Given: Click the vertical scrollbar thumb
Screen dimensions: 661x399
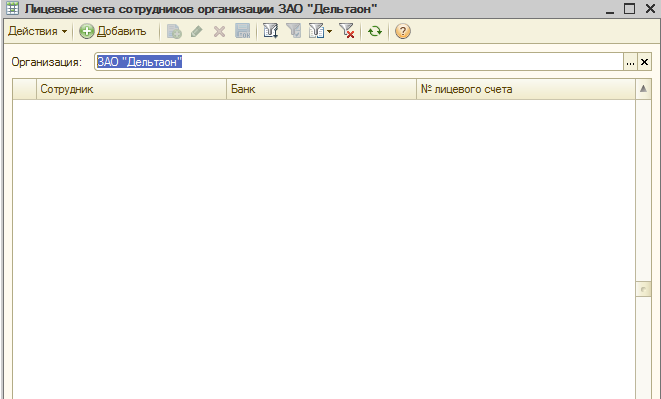Looking at the screenshot, I should 643,289.
